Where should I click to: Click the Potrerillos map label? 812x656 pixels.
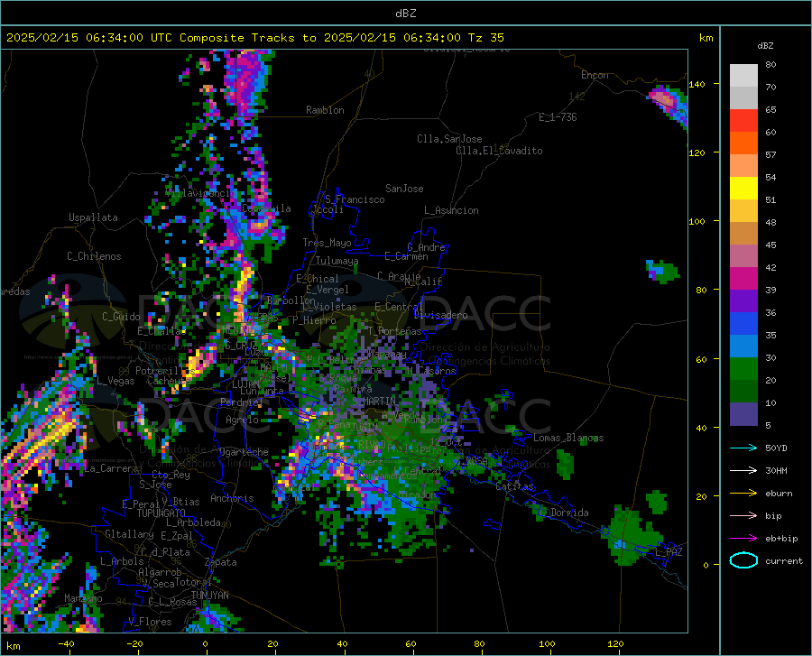click(x=165, y=371)
